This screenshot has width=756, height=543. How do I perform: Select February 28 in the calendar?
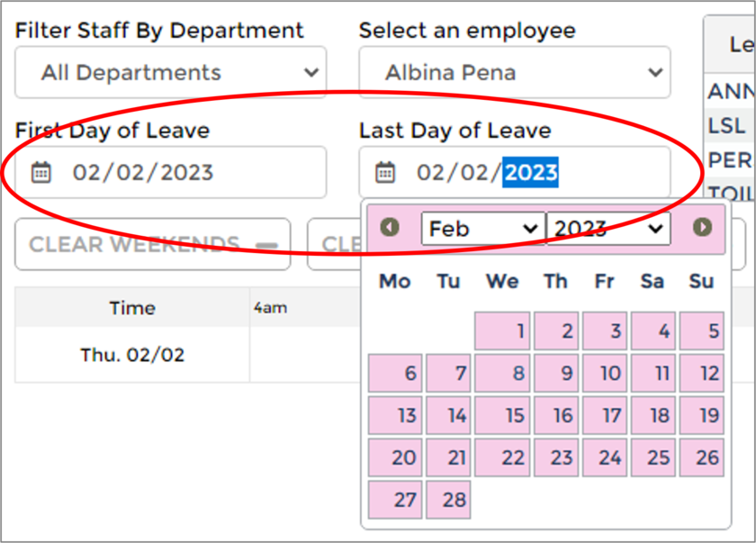click(x=448, y=499)
